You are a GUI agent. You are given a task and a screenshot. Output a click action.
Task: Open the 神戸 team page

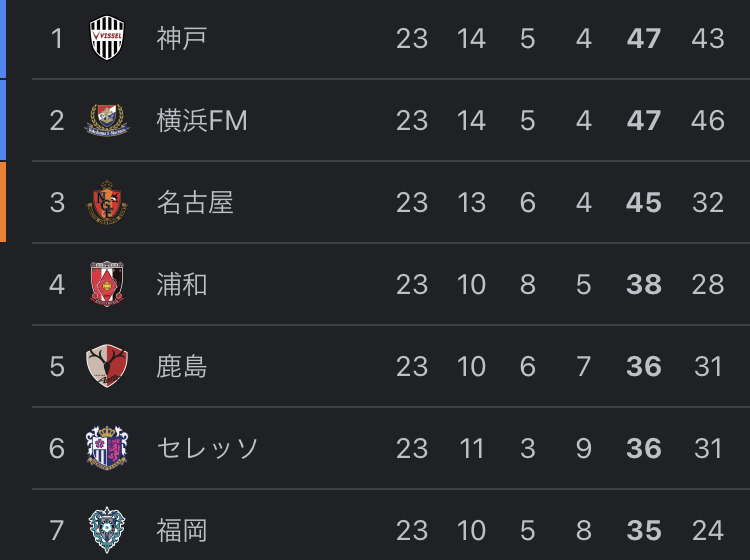point(182,38)
